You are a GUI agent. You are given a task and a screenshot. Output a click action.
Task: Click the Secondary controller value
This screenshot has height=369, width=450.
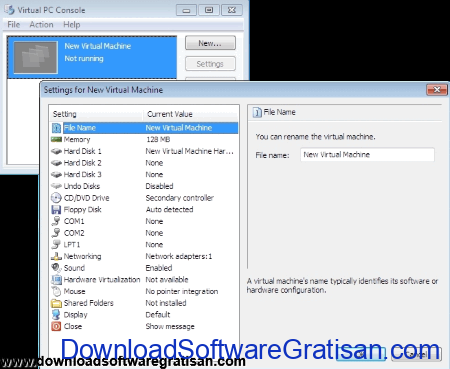[180, 198]
